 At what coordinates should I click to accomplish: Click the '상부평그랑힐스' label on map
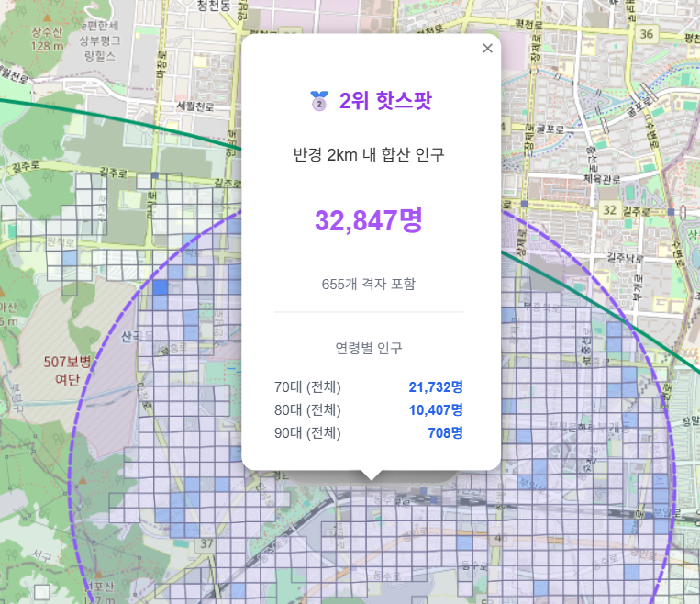[100, 40]
